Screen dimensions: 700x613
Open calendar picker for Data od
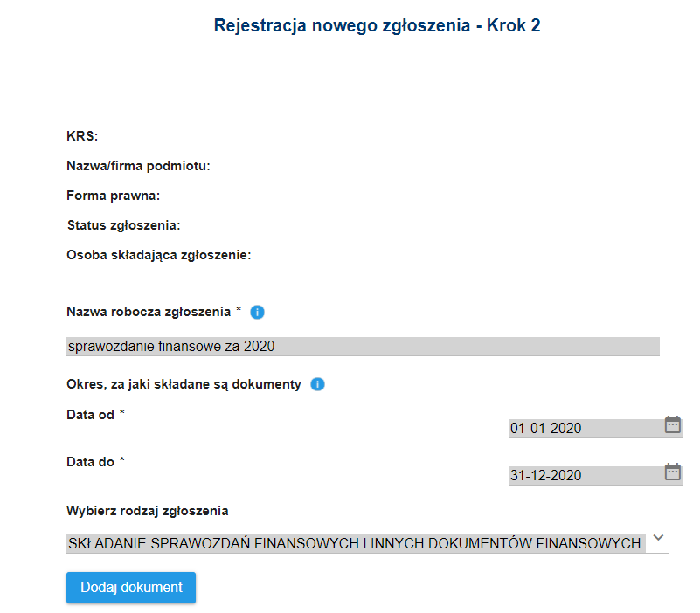click(x=672, y=425)
